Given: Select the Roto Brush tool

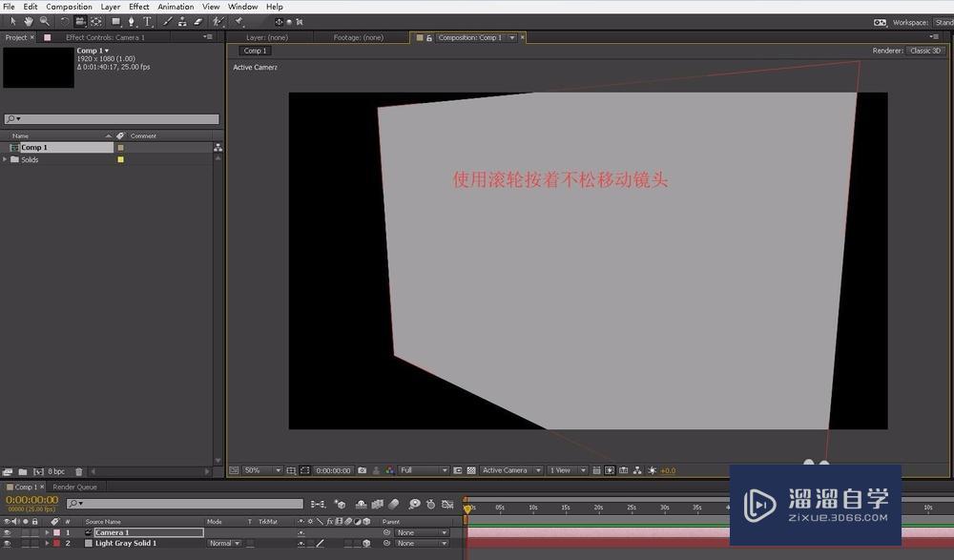Looking at the screenshot, I should tap(218, 21).
